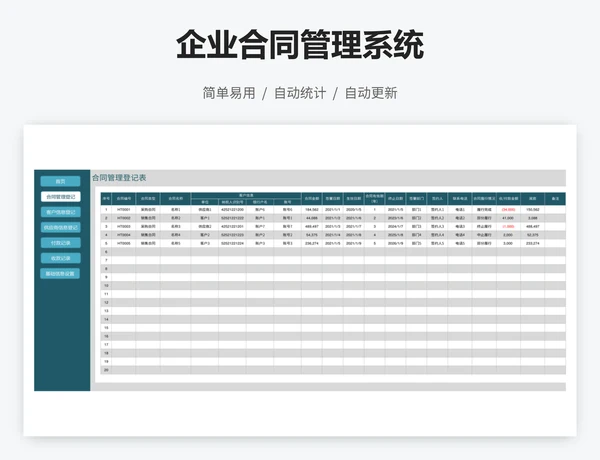
Task: Select signing date cell 2021/1/1
Action: pyautogui.click(x=333, y=210)
